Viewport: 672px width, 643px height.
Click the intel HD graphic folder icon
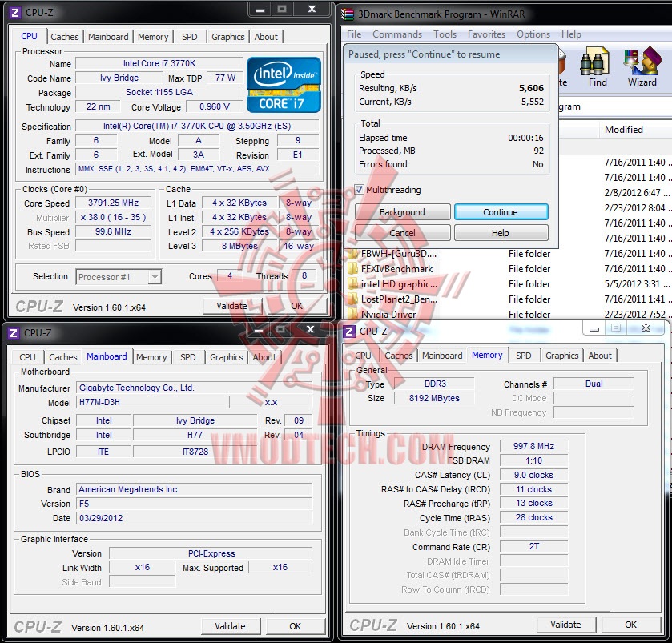[x=352, y=284]
